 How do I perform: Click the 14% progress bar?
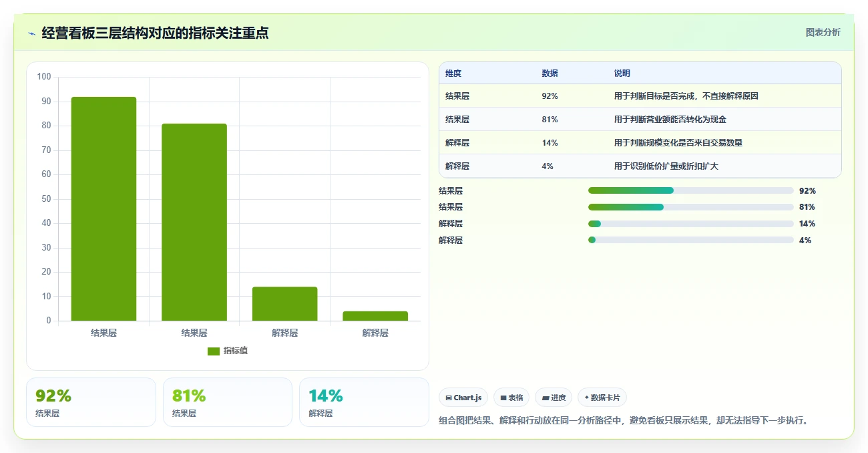(x=691, y=224)
